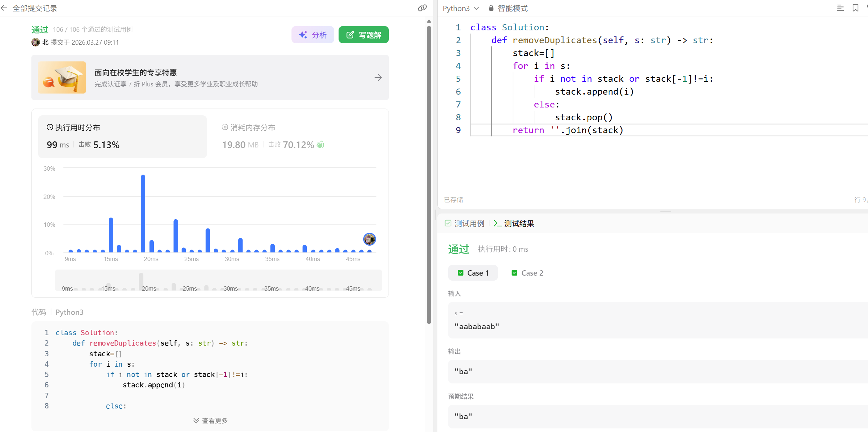Click the submitter avatar next to 北

point(36,42)
